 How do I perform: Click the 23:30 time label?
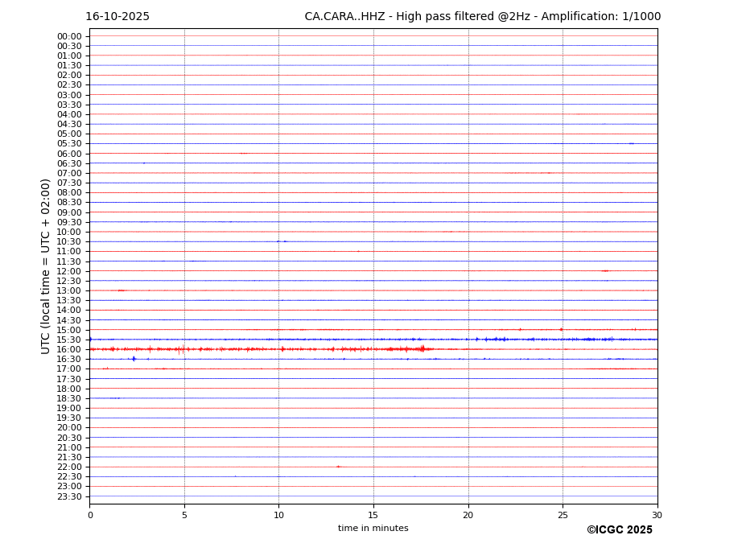click(x=68, y=496)
